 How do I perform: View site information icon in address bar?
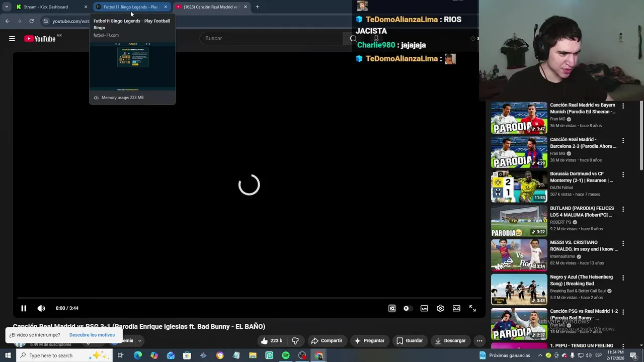pos(46,21)
